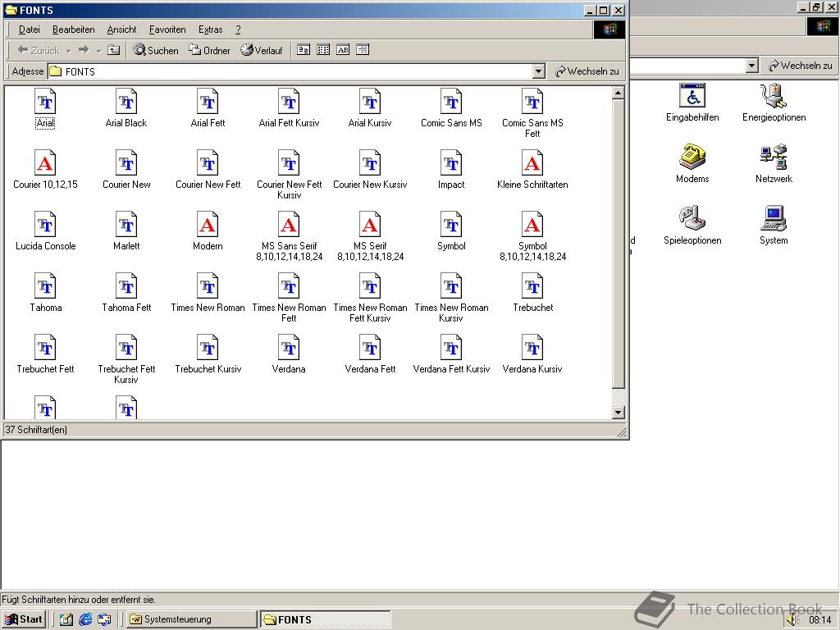Select the Impact font icon
This screenshot has height=630, width=840.
tap(451, 163)
